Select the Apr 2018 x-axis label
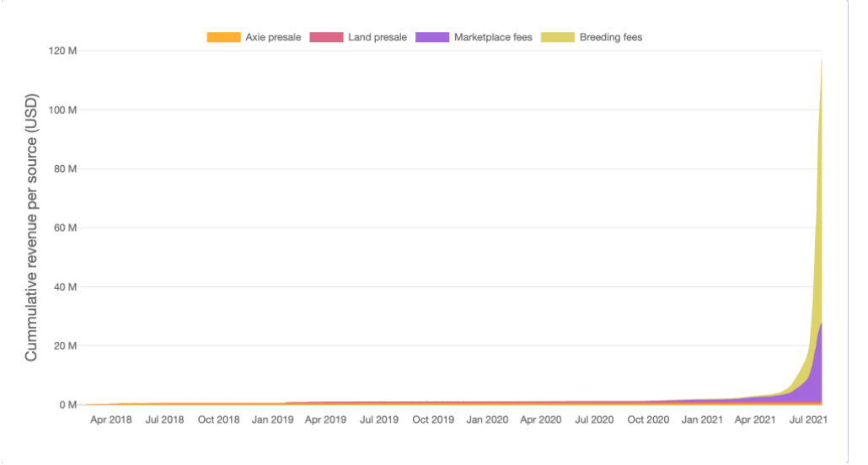This screenshot has height=465, width=868. [111, 420]
